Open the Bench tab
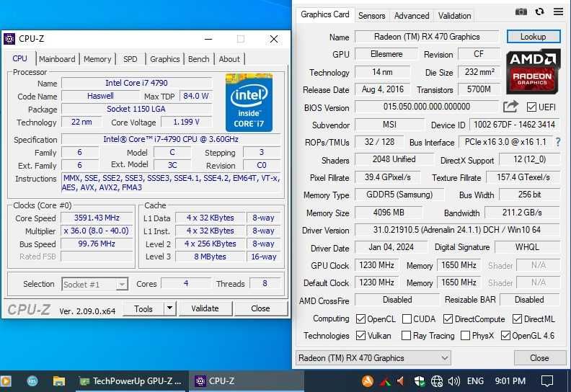The height and width of the screenshot is (392, 571). pyautogui.click(x=199, y=59)
